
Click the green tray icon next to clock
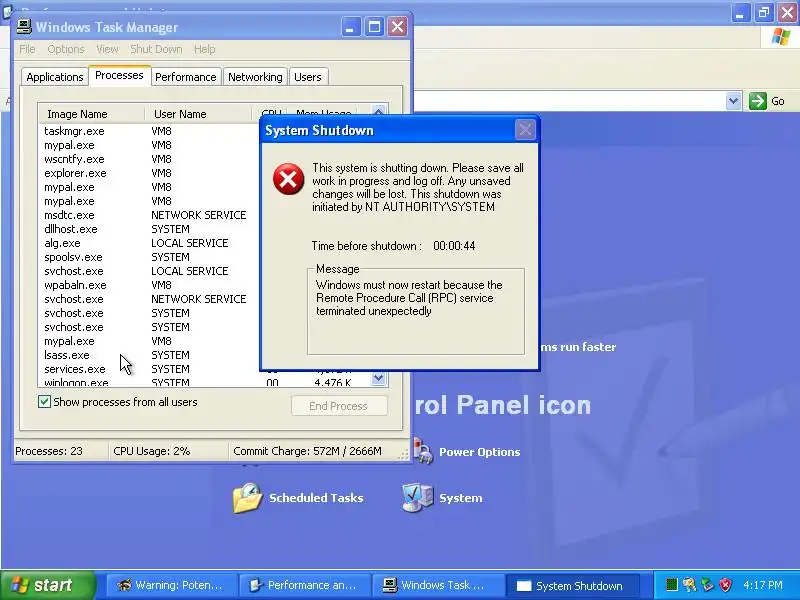pyautogui.click(x=672, y=585)
